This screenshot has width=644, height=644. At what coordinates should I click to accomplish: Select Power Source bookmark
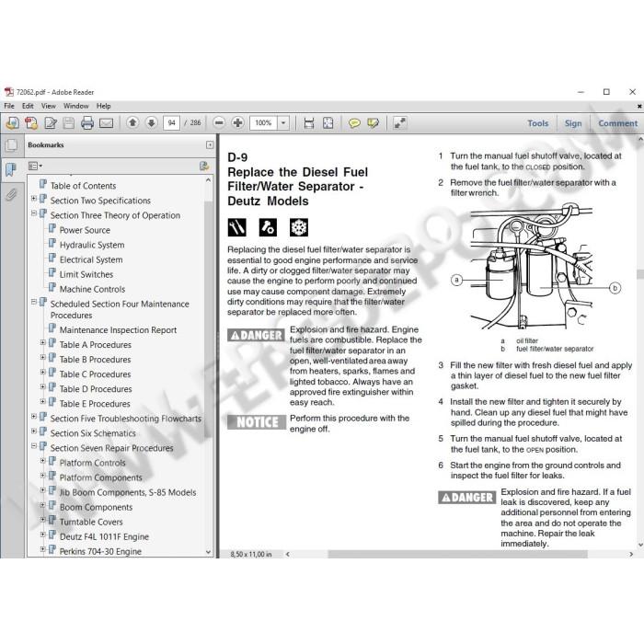pos(85,230)
